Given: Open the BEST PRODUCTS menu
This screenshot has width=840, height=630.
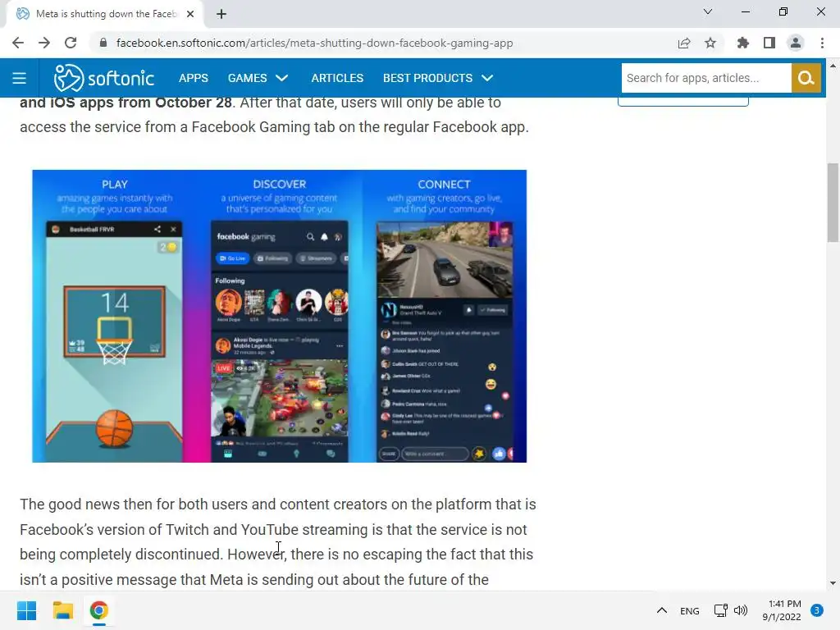Looking at the screenshot, I should (x=427, y=78).
